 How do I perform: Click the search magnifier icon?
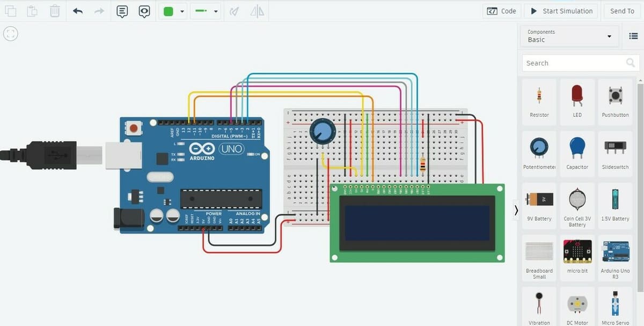[631, 63]
